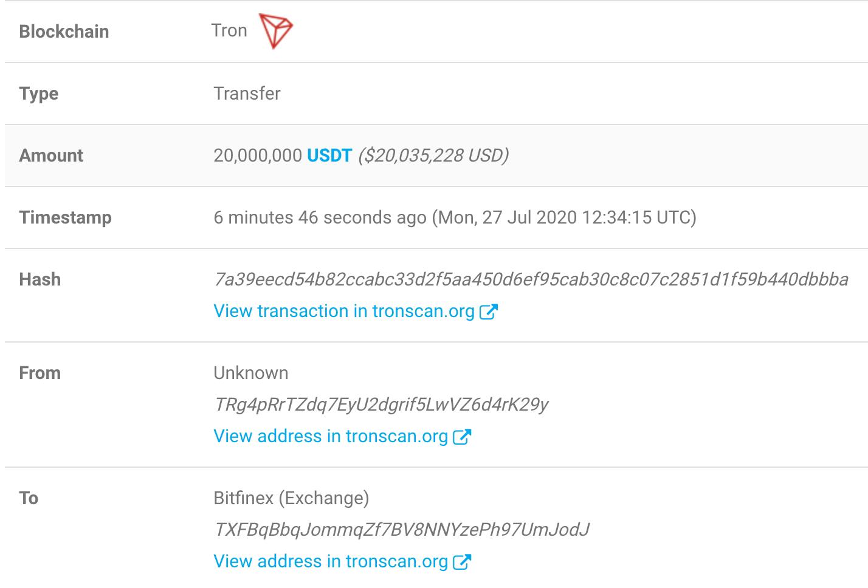Viewport: 868px width, 588px height.
Task: Click the Timestamp row label
Action: [x=66, y=217]
